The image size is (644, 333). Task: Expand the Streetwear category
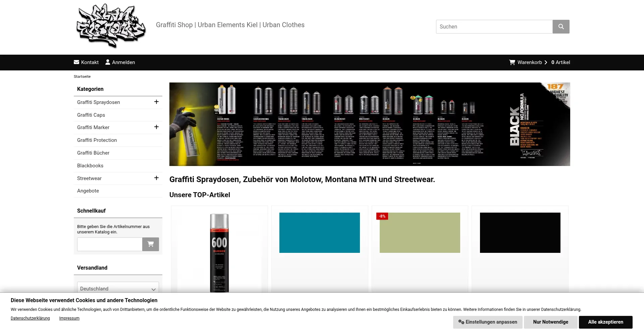pyautogui.click(x=156, y=178)
